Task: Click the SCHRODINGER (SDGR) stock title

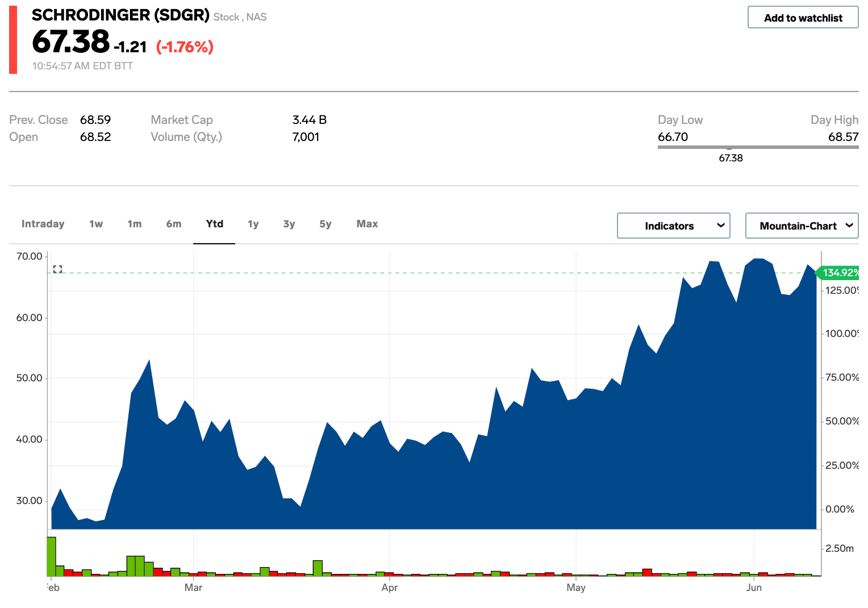Action: click(120, 15)
